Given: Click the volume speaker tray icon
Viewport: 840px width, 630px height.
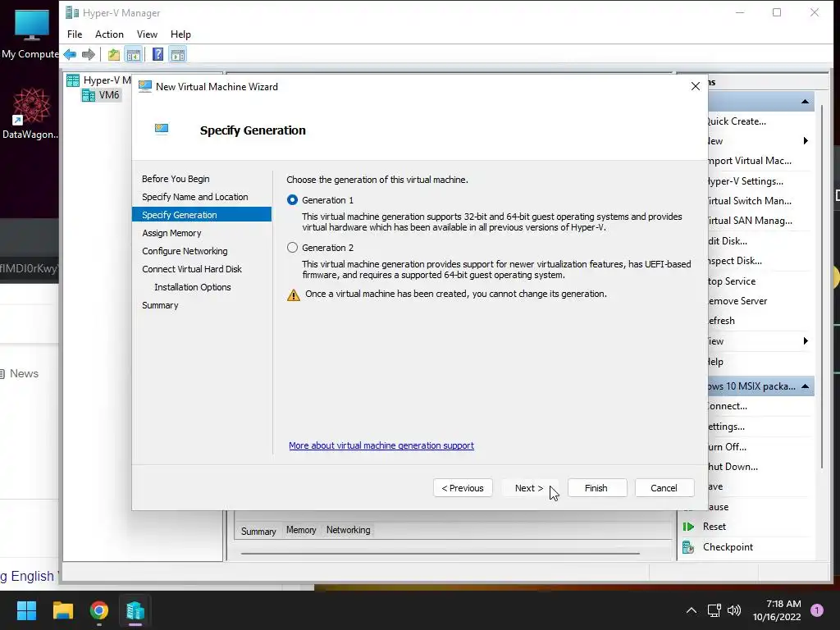Looking at the screenshot, I should (734, 610).
